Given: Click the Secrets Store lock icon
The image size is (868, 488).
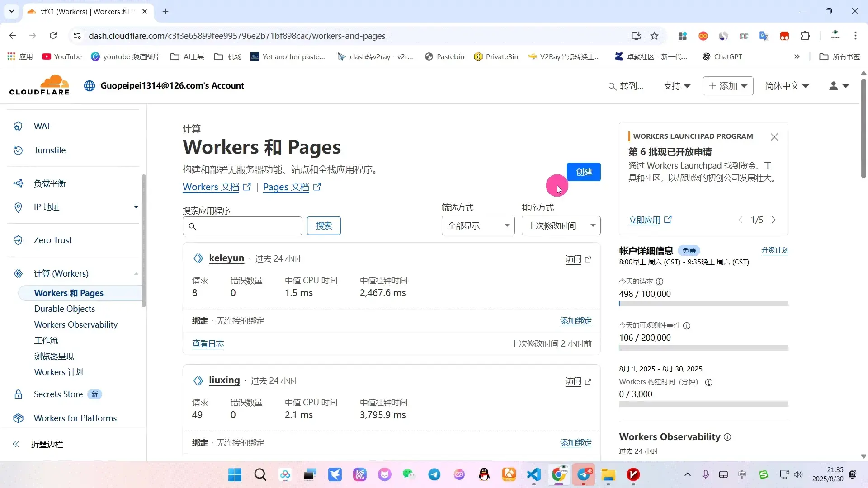Looking at the screenshot, I should 18,394.
